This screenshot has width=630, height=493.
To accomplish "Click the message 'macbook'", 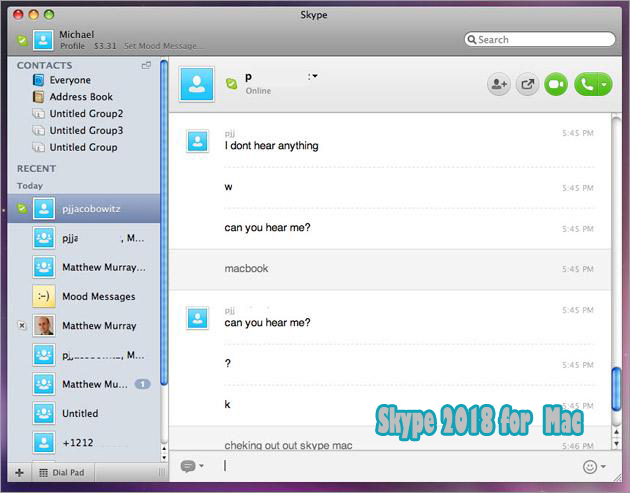I will tap(246, 268).
